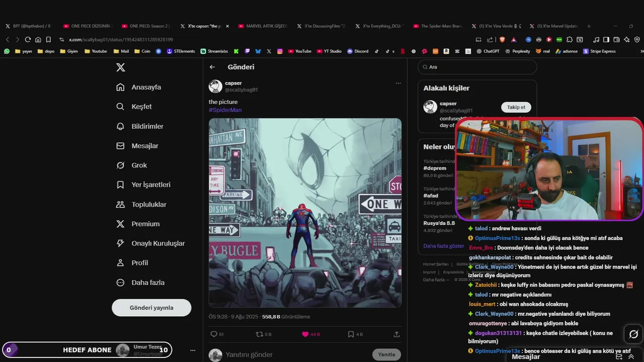This screenshot has height=362, width=644.
Task: Click the X logo in the sidebar
Action: (x=121, y=67)
